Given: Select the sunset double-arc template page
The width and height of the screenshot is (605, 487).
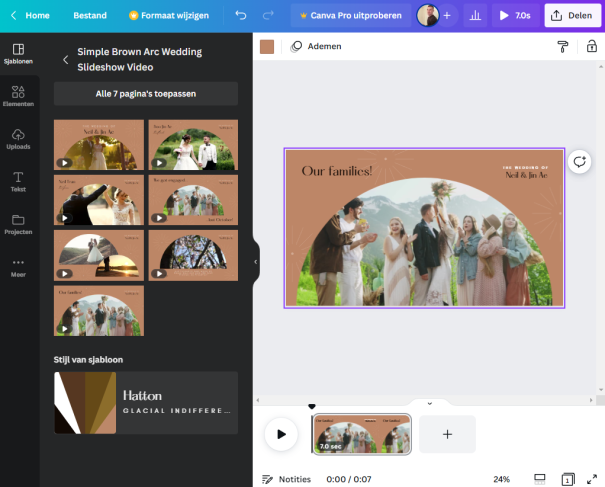Looking at the screenshot, I should pyautogui.click(x=99, y=255).
